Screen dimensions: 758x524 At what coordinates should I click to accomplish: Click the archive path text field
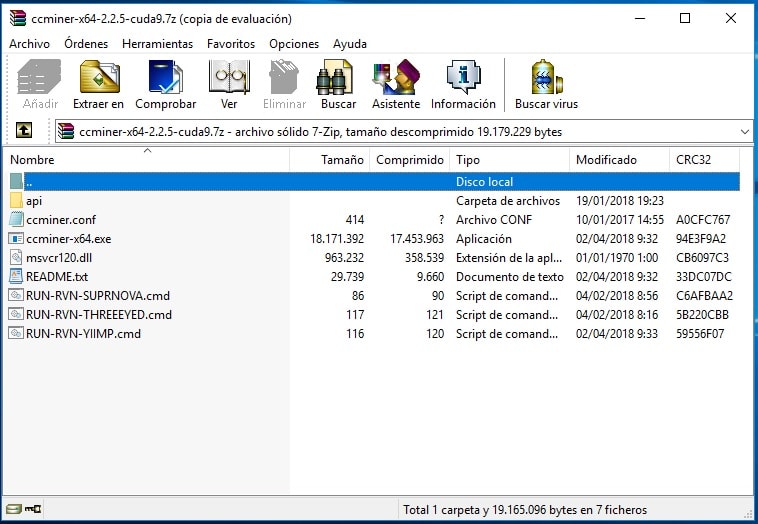(404, 131)
